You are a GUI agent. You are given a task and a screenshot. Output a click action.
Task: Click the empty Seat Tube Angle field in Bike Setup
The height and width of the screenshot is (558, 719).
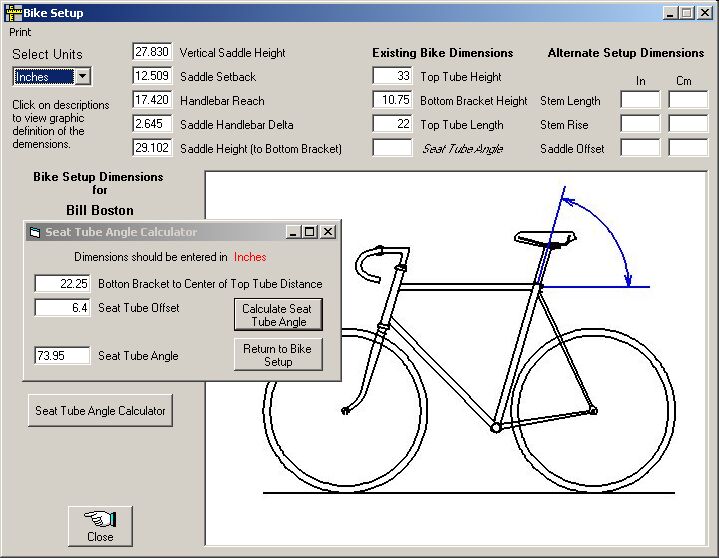pos(392,148)
